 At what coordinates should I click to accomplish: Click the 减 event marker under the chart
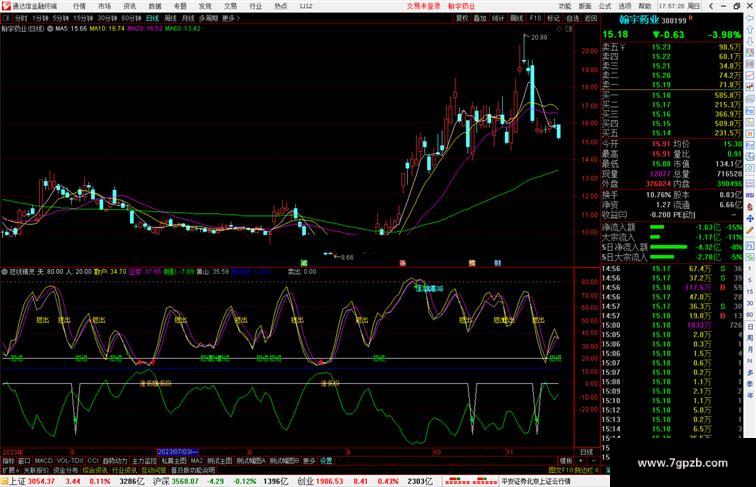(304, 263)
